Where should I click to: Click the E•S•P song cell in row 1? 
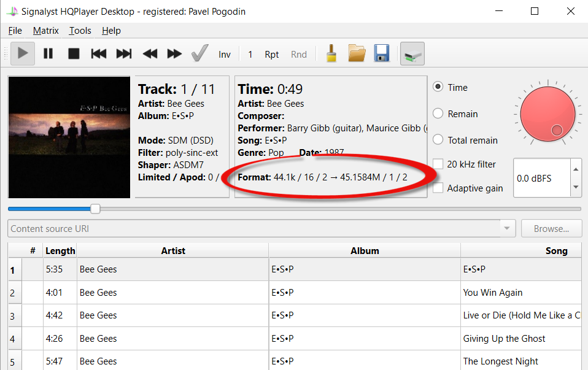coord(521,269)
